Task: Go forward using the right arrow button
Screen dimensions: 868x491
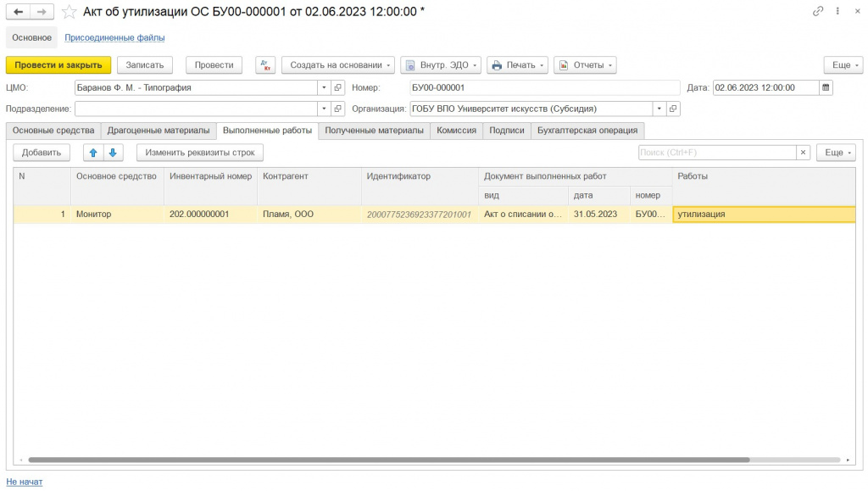Action: click(x=42, y=12)
